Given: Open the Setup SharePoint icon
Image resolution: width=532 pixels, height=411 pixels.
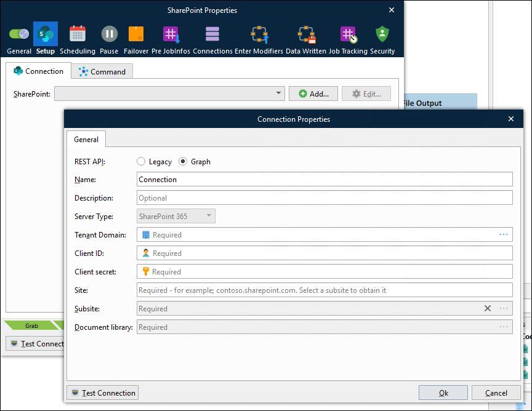Looking at the screenshot, I should (x=46, y=34).
